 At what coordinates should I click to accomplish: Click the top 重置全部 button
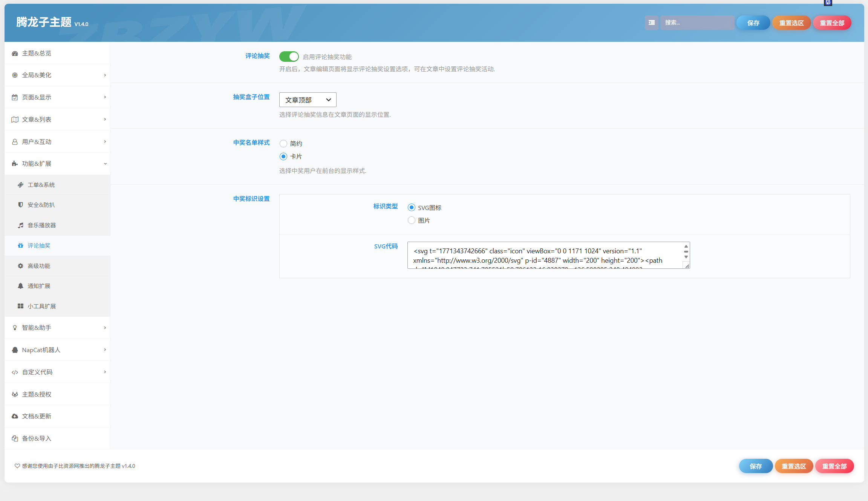(832, 23)
